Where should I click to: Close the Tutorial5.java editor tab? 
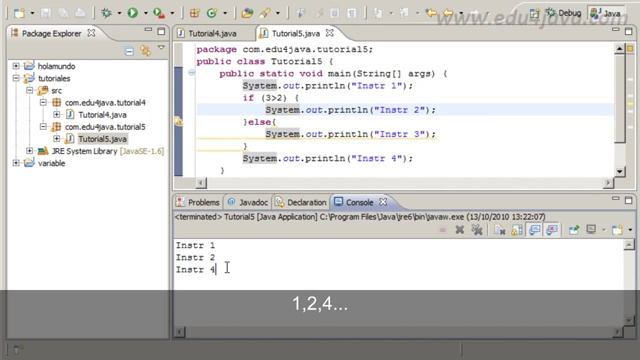coord(329,33)
